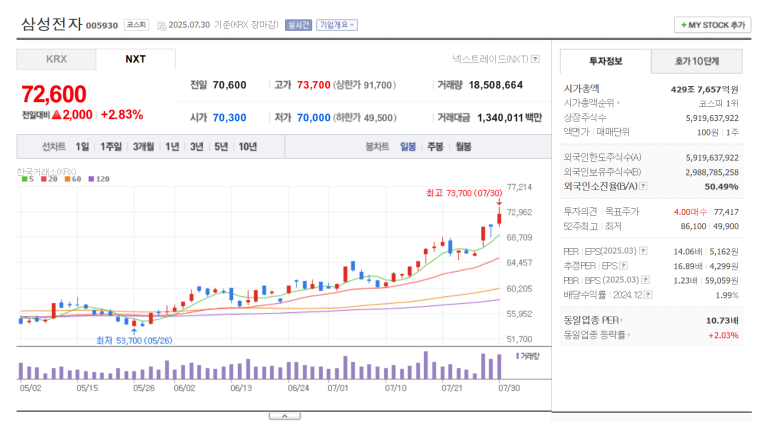The width and height of the screenshot is (773, 422).
Task: Click the 시가 value 70,300
Action: (x=229, y=118)
